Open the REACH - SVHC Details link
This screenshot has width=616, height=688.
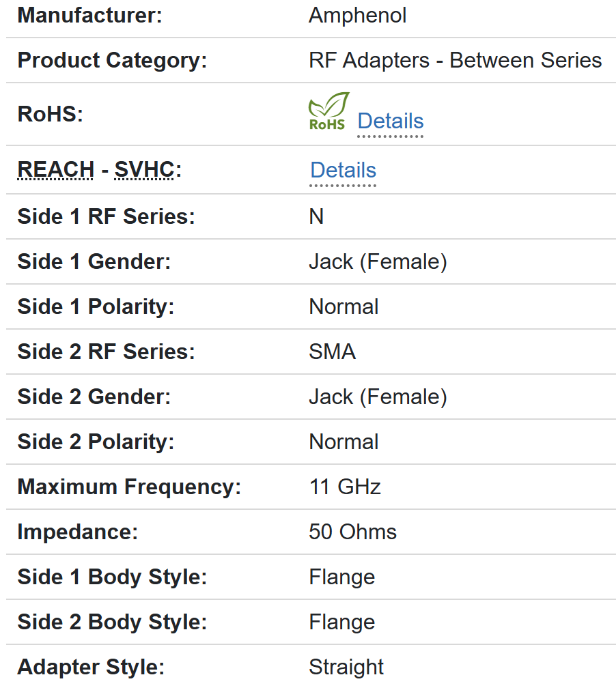343,171
